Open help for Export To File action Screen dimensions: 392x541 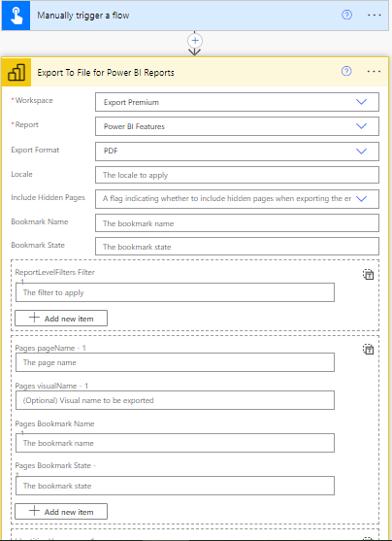pyautogui.click(x=346, y=71)
